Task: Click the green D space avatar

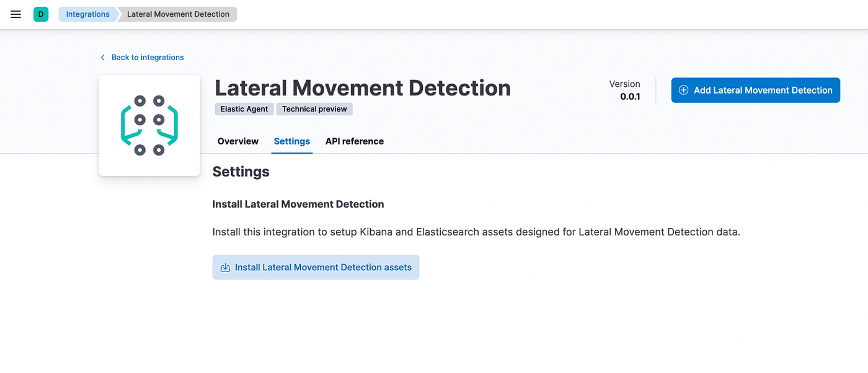Action: pos(41,14)
